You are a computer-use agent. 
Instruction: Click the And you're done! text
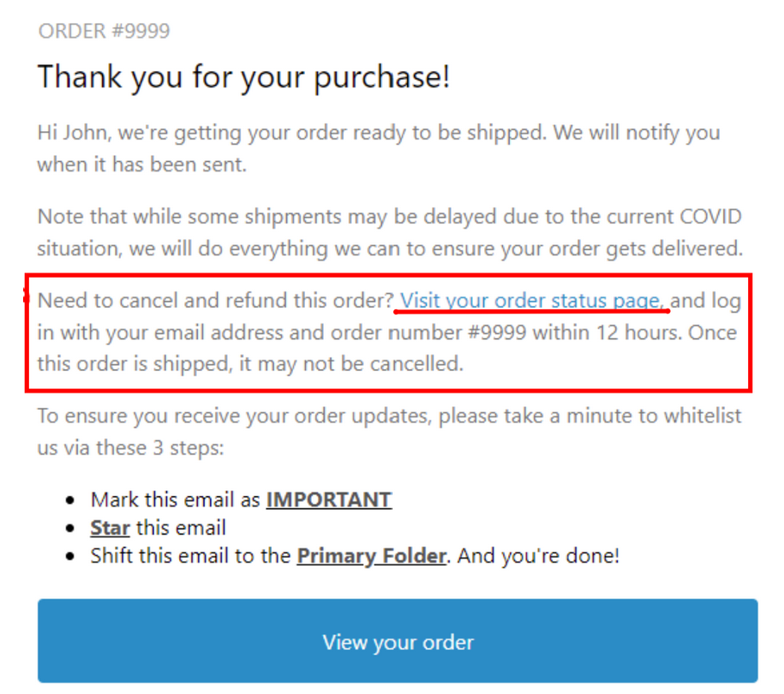coord(538,556)
